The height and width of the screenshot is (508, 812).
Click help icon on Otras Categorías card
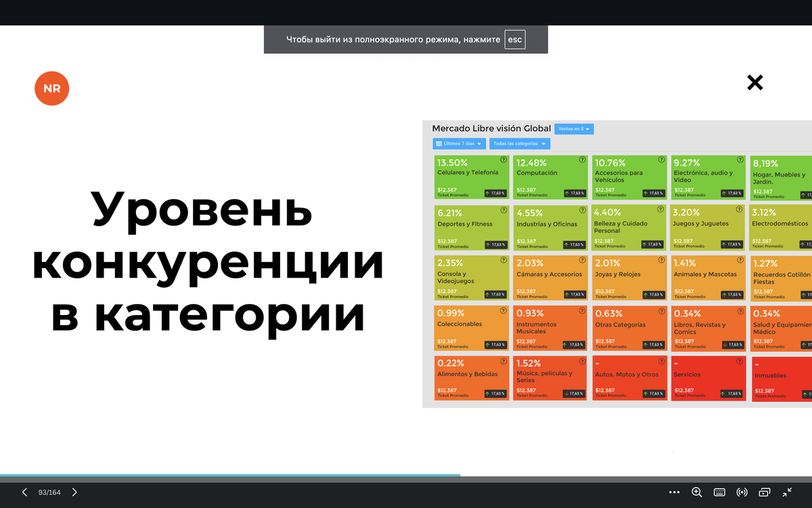[660, 310]
